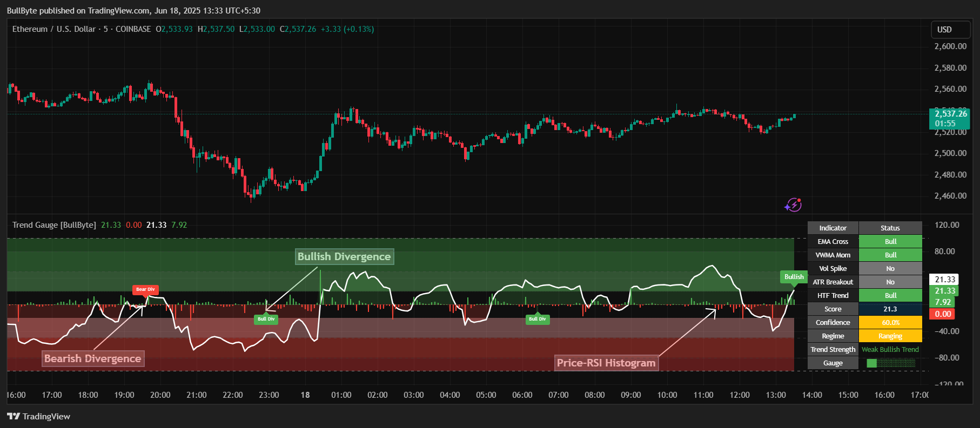Select the Bearish Divergence annotation label
This screenshot has width=980, height=428.
pos(93,358)
